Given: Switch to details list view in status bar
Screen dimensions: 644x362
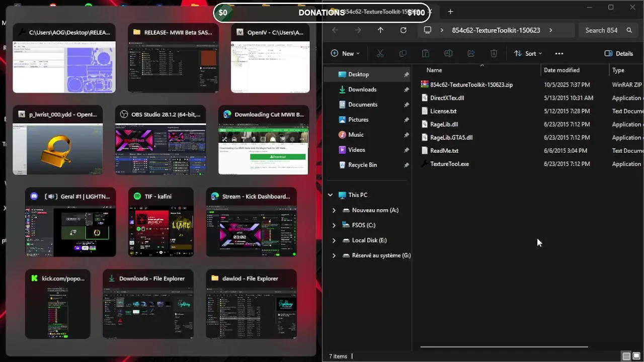Looking at the screenshot, I should point(626,356).
